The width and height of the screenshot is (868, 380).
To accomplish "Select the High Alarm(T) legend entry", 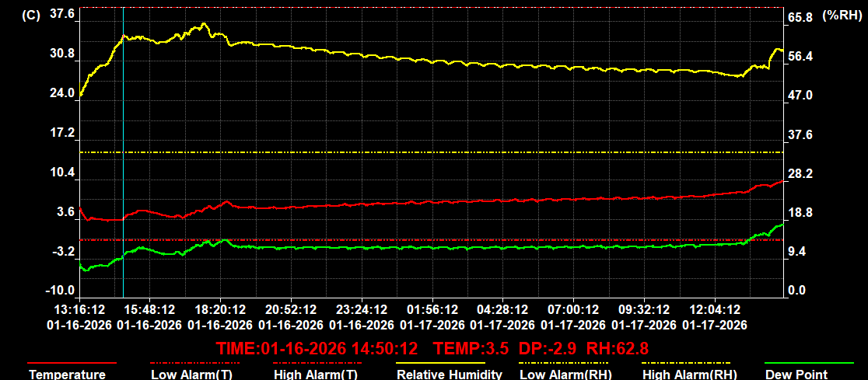I will click(315, 375).
